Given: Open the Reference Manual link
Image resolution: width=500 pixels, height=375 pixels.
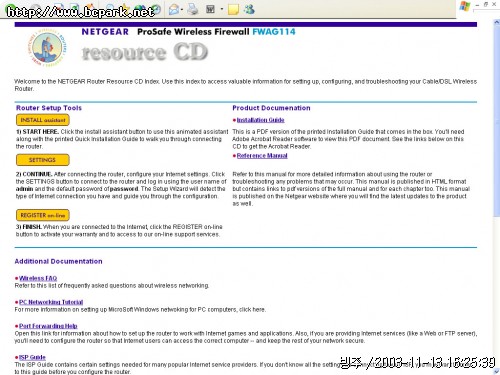Looking at the screenshot, I should click(262, 156).
